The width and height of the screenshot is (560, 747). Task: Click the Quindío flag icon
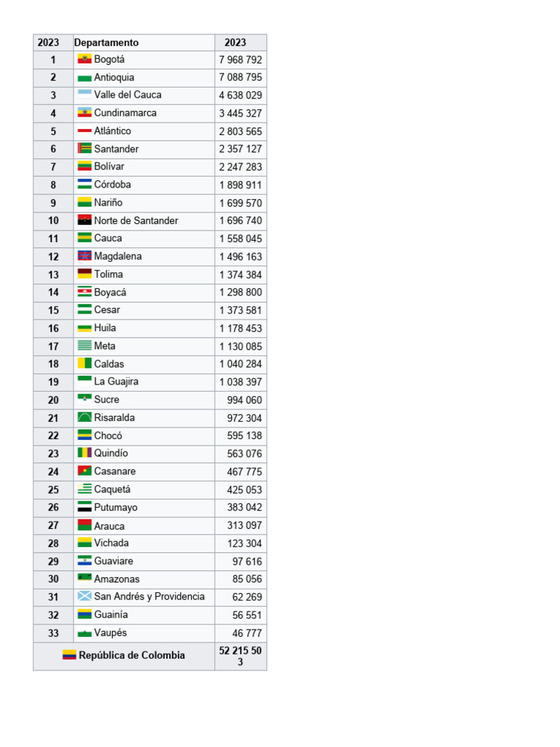click(x=85, y=453)
